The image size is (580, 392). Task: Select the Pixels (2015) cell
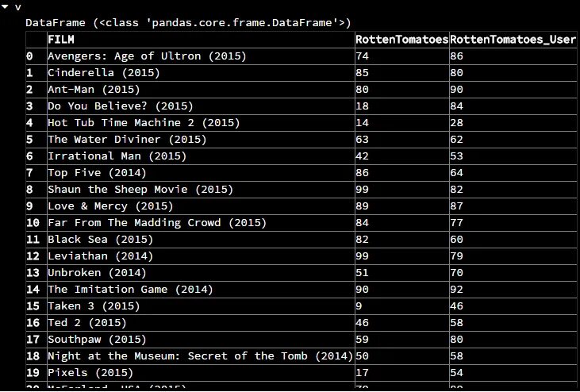pyautogui.click(x=201, y=372)
